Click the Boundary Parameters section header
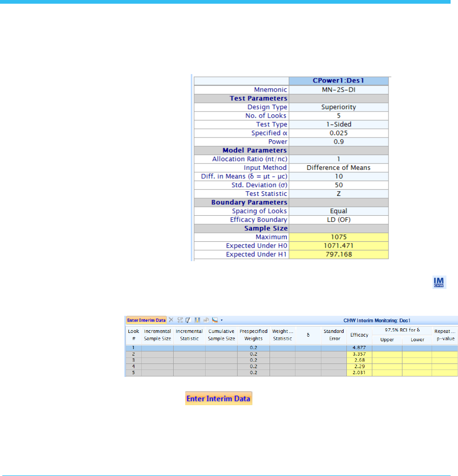Viewport: 458px width, 476px height. [x=249, y=202]
